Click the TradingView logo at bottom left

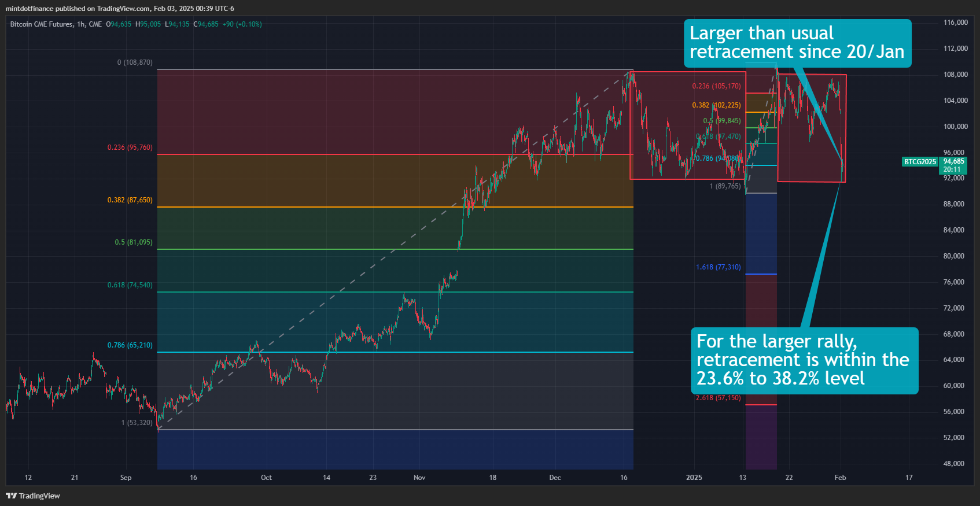[33, 496]
